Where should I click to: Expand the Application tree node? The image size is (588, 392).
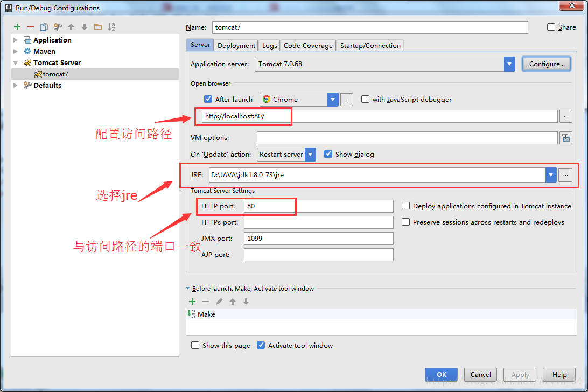coord(16,40)
